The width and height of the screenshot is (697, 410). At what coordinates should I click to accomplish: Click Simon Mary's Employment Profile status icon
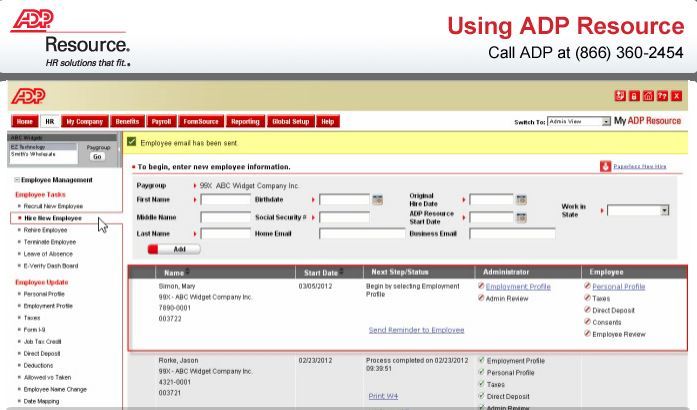coord(481,286)
